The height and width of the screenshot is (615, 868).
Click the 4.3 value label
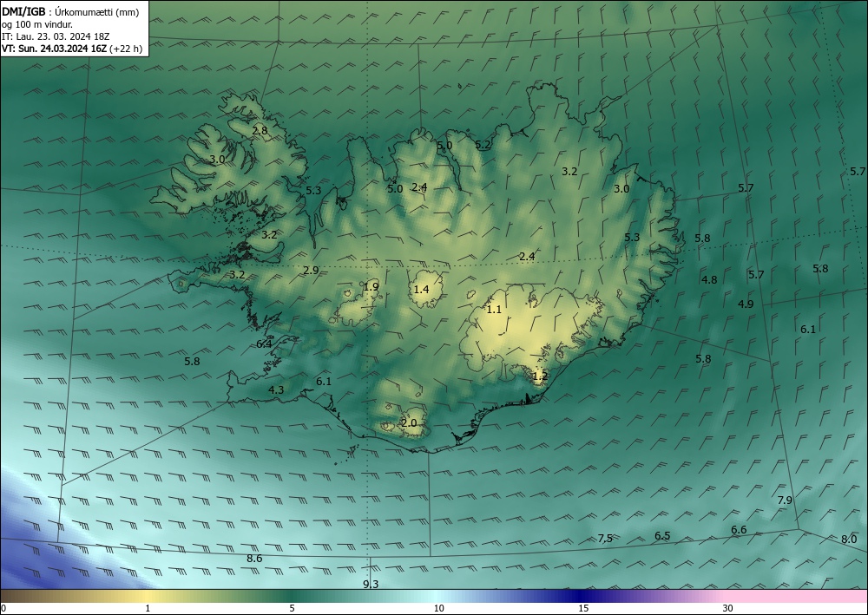pyautogui.click(x=276, y=390)
